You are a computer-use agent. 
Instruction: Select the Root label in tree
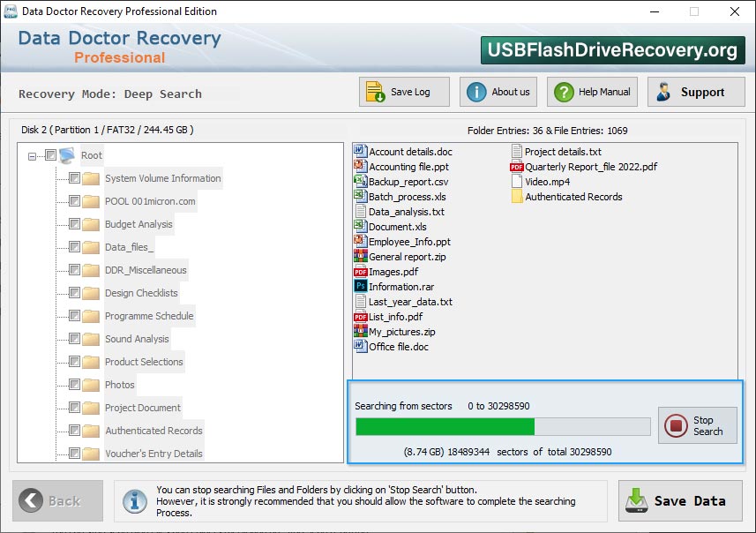[x=92, y=155]
